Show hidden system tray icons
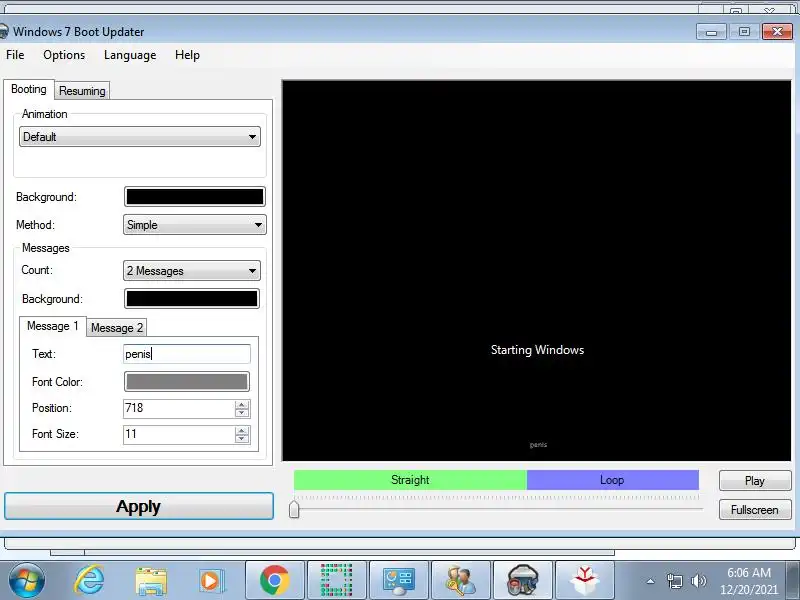The height and width of the screenshot is (600, 800). [x=651, y=581]
